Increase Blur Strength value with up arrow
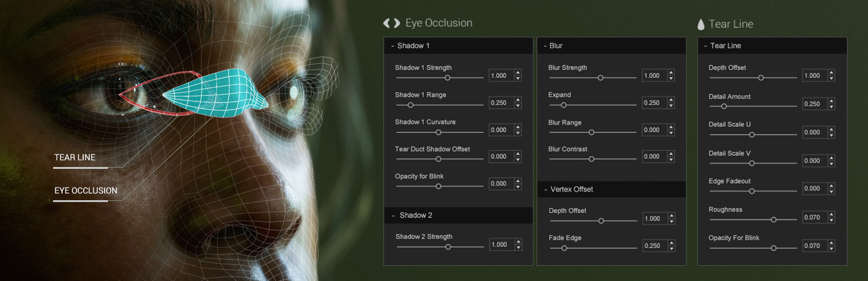Viewport: 868px width, 281px height. click(x=671, y=72)
